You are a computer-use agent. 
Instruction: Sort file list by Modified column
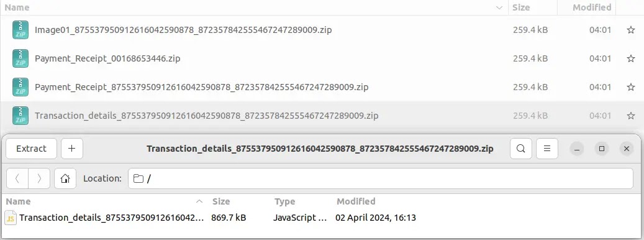click(x=592, y=7)
